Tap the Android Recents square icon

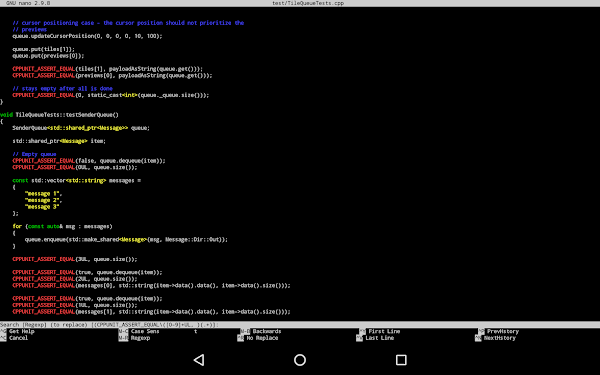point(401,360)
